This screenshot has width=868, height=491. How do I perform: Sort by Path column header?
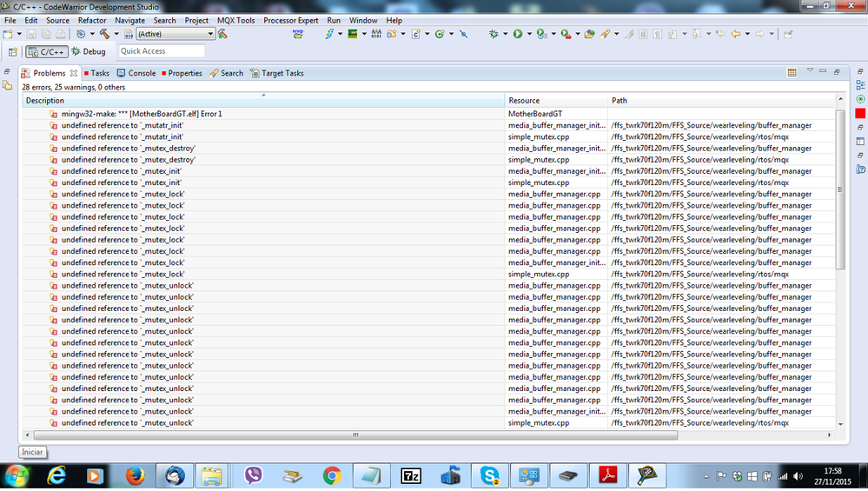point(722,101)
